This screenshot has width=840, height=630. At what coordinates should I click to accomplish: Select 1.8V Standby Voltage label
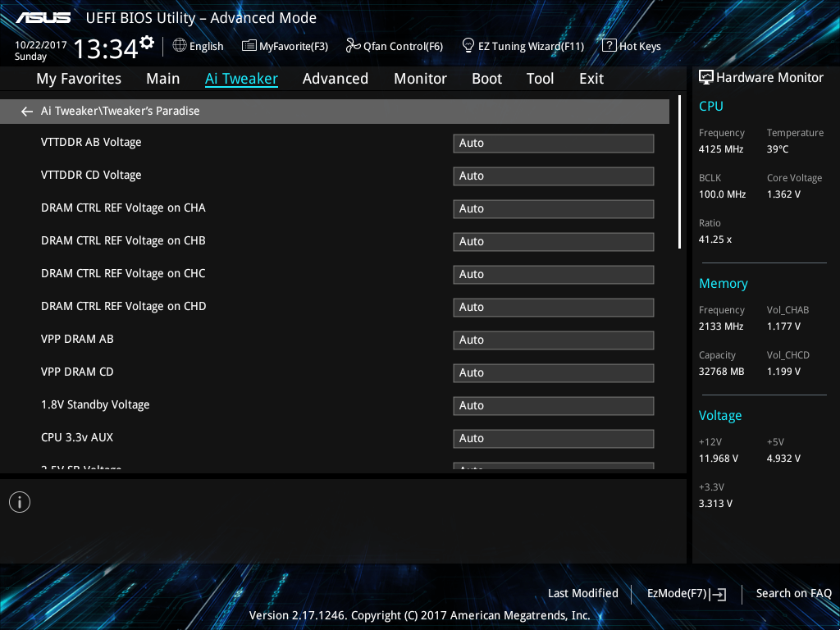[95, 405]
